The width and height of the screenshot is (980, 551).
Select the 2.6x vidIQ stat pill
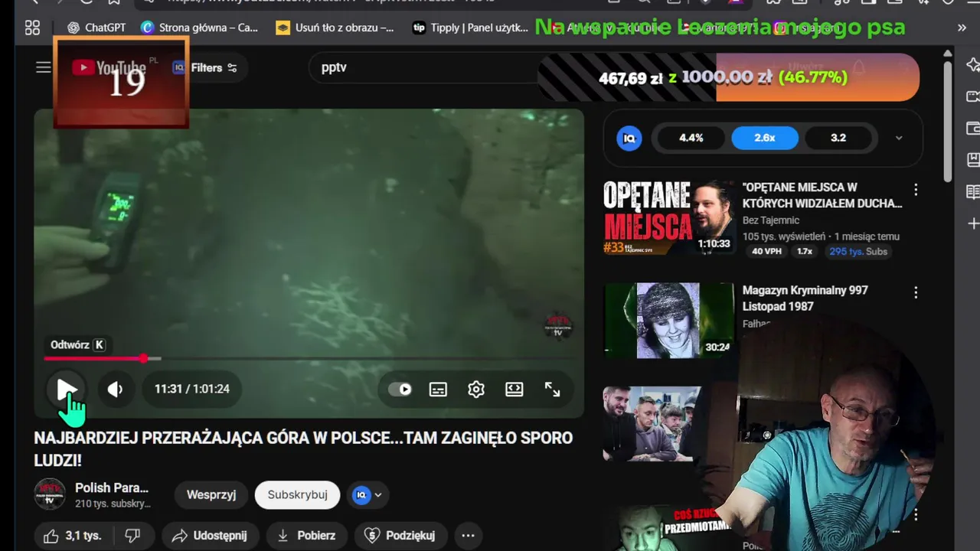(x=765, y=138)
